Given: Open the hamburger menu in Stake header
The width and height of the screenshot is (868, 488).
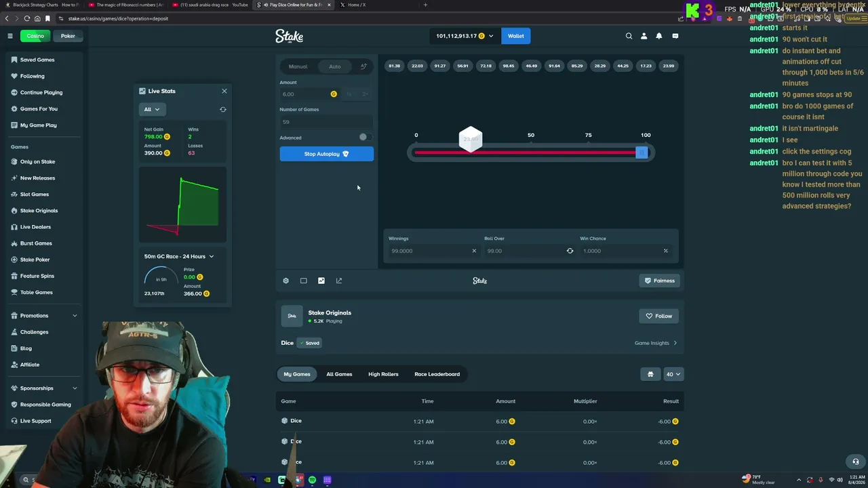Looking at the screenshot, I should [10, 36].
